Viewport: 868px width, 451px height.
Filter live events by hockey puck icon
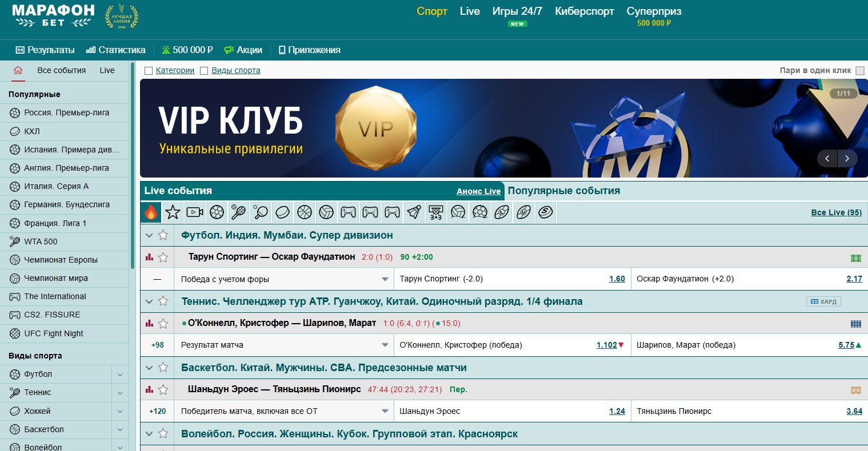click(x=282, y=212)
